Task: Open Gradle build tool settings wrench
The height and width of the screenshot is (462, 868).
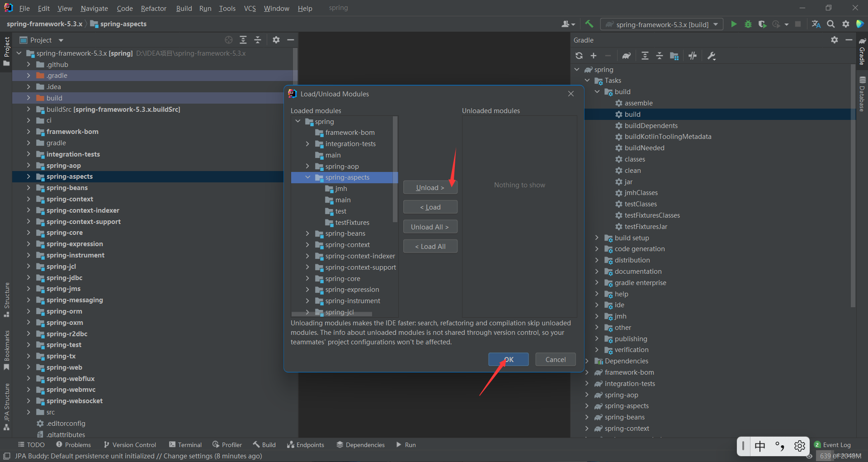Action: [712, 56]
